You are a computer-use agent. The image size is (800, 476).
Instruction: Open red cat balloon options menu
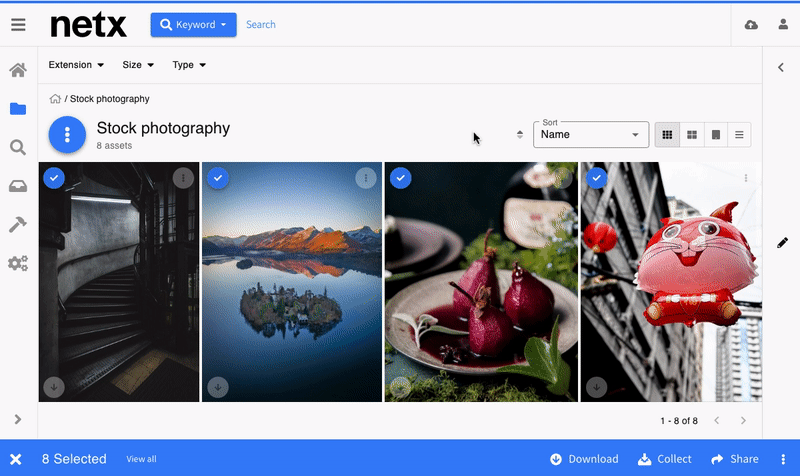pos(746,178)
